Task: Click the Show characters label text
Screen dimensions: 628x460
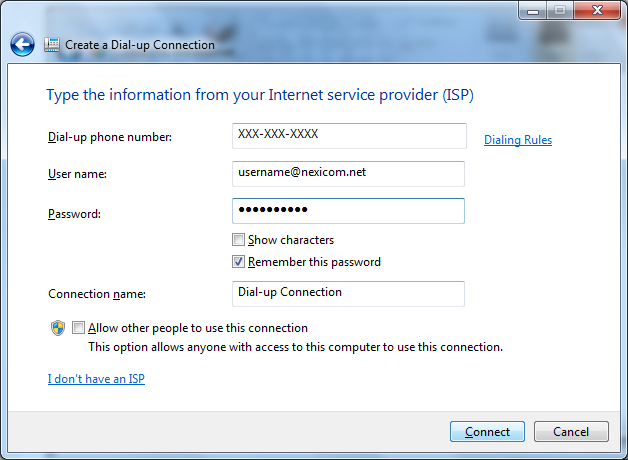Action: 291,240
